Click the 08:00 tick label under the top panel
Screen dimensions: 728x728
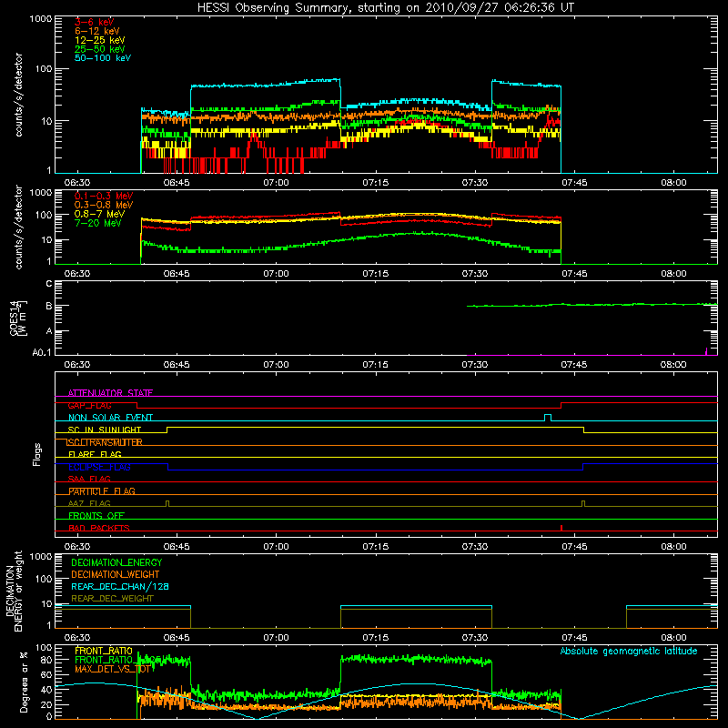pos(673,183)
